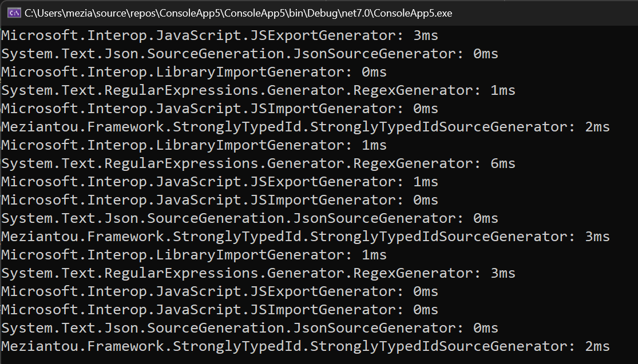
Task: Click the last JSImportGenerator 0ms line
Action: [x=219, y=310]
